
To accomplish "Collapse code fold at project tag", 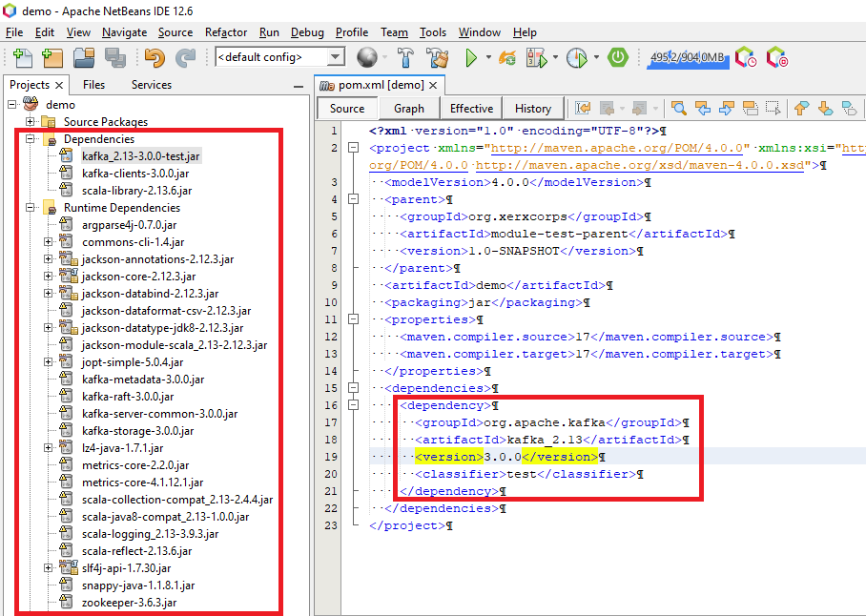I will point(354,148).
